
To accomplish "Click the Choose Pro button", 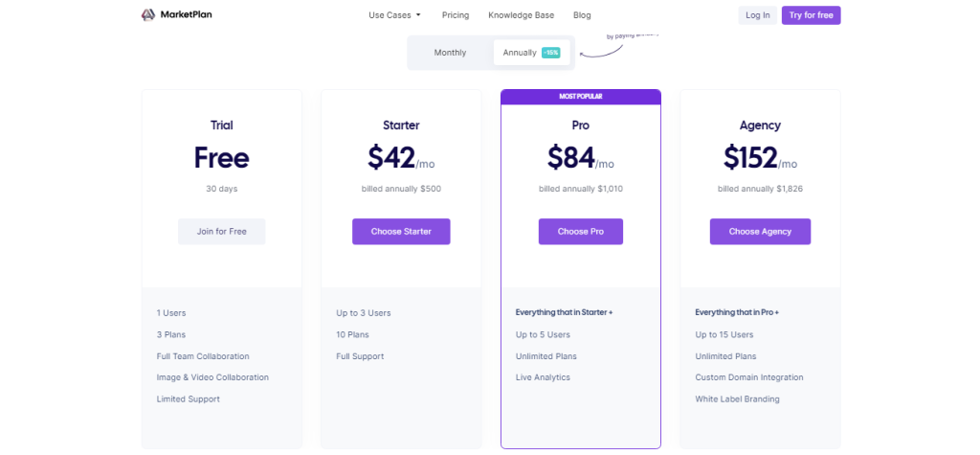I will pyautogui.click(x=580, y=232).
